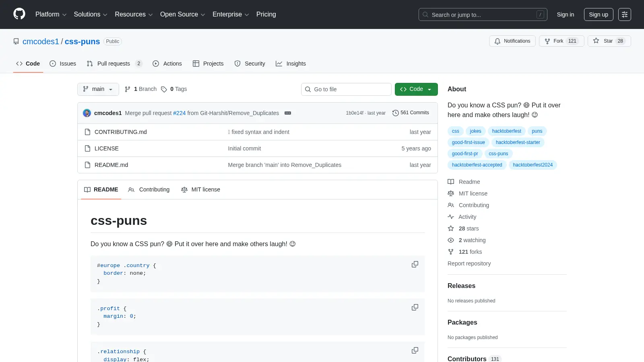This screenshot has width=644, height=362.
Task: Open the Solutions navigation menu
Action: click(x=91, y=14)
